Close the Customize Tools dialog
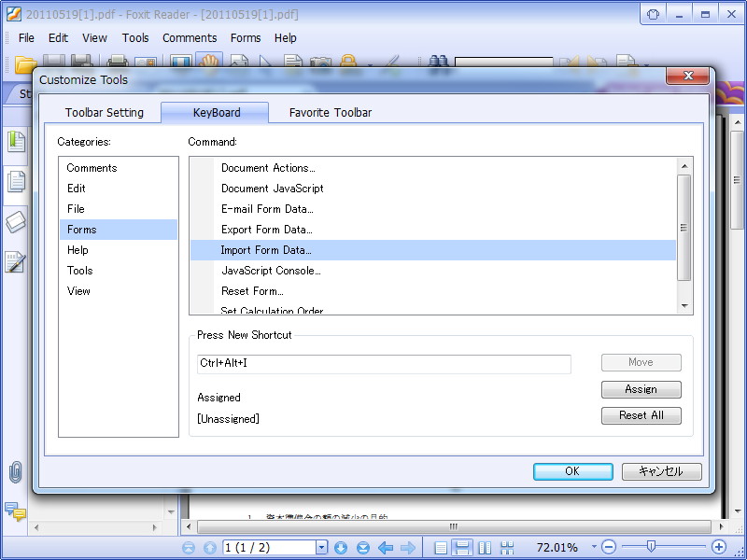 688,76
